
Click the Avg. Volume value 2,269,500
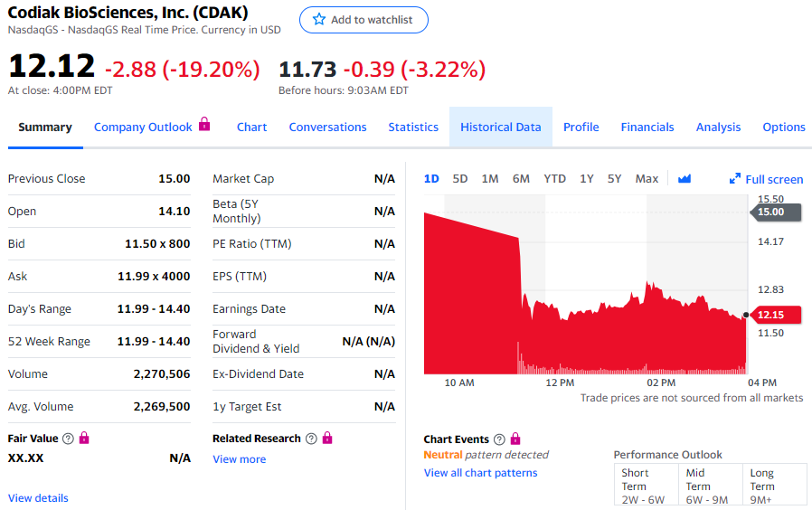coord(162,406)
